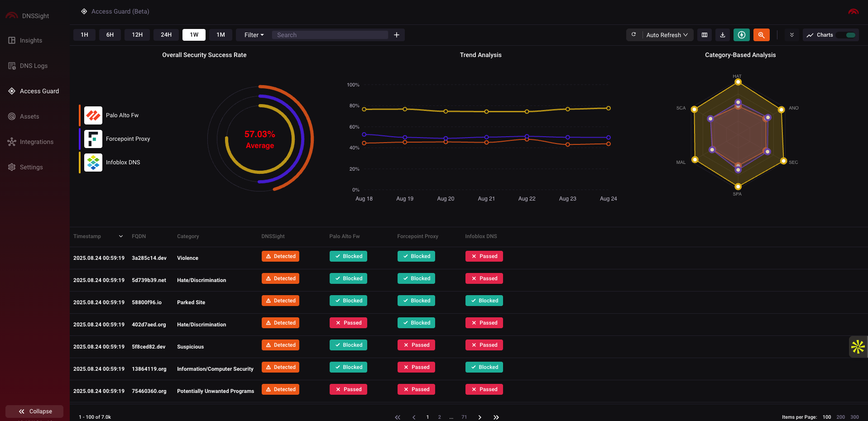Open Settings from the sidebar
This screenshot has width=868, height=421.
pos(31,167)
